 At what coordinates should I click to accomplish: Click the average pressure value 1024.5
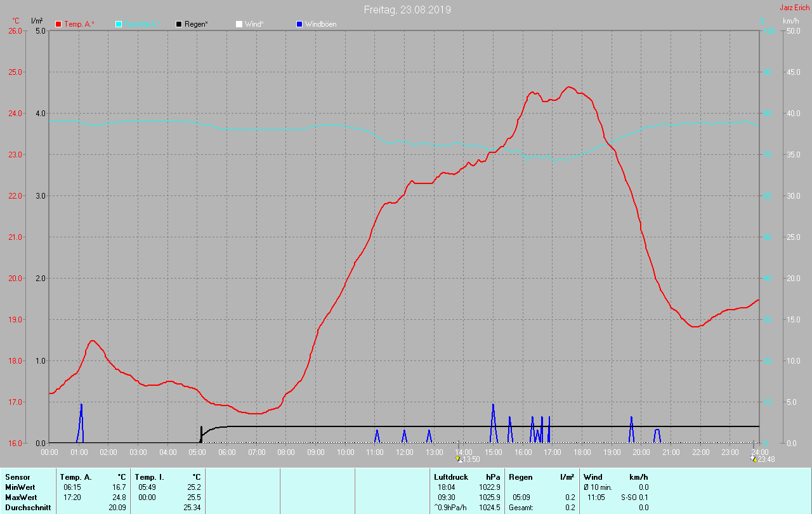point(490,507)
